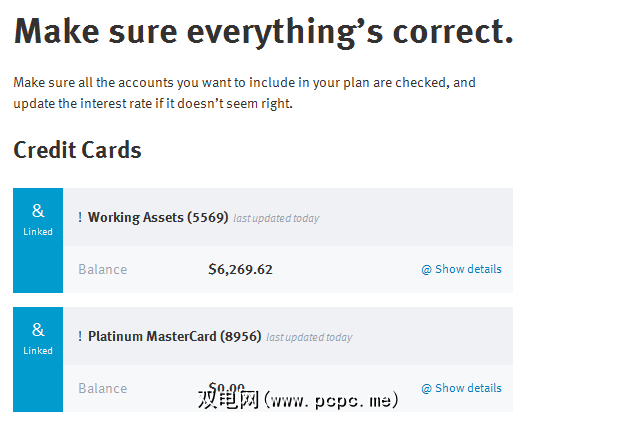The image size is (640, 423).
Task: Click the ampersand icon on Working Assets card
Action: pos(38,211)
